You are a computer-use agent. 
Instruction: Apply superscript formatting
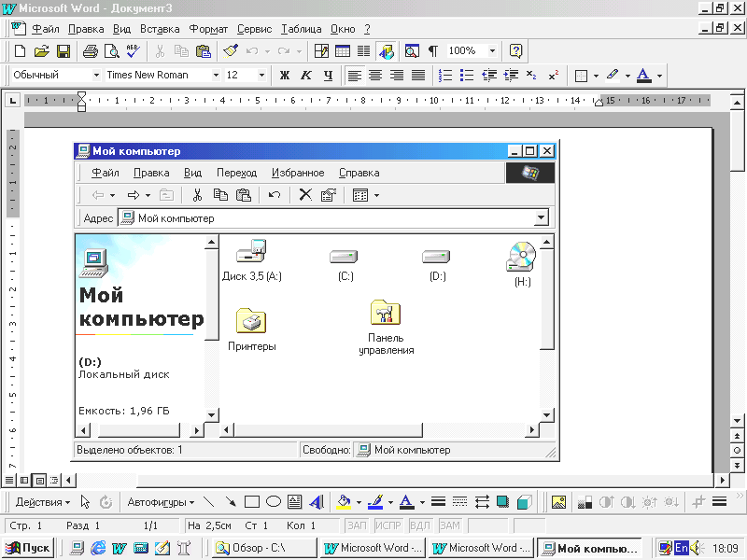click(x=553, y=76)
